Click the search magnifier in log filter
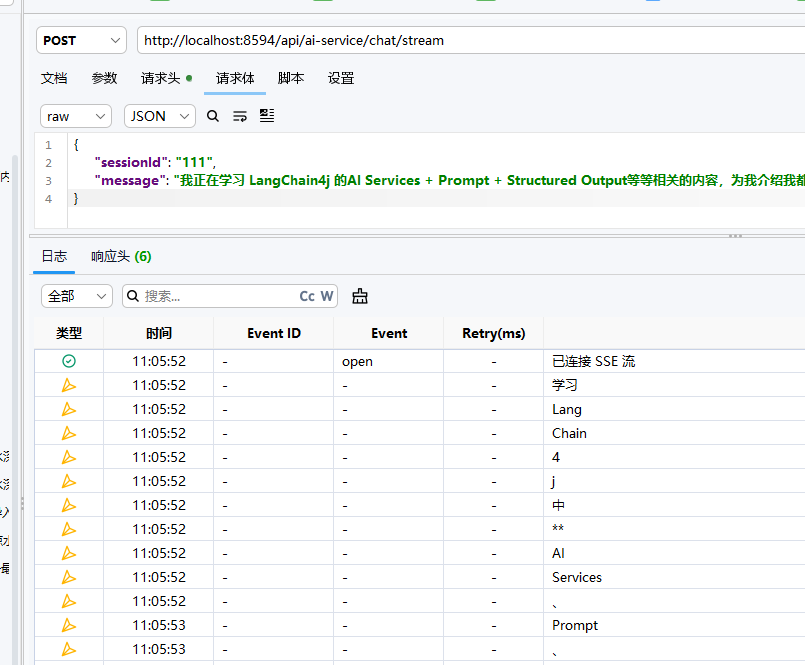The width and height of the screenshot is (805, 665). (133, 296)
